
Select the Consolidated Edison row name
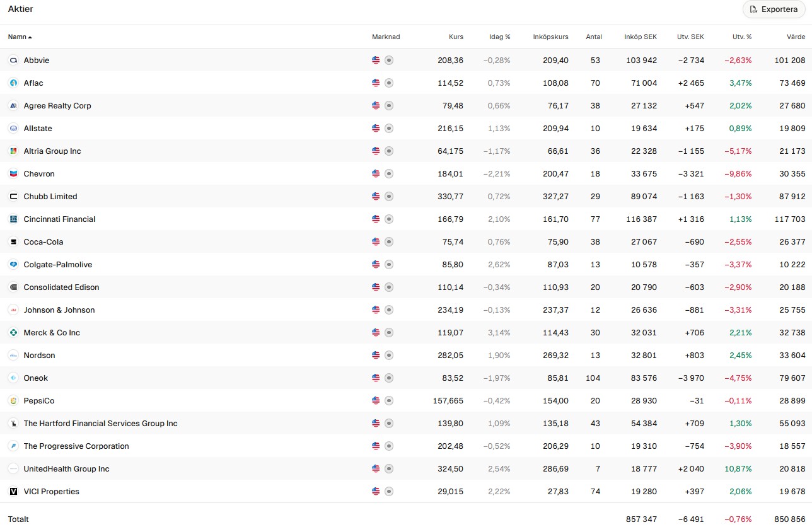61,287
